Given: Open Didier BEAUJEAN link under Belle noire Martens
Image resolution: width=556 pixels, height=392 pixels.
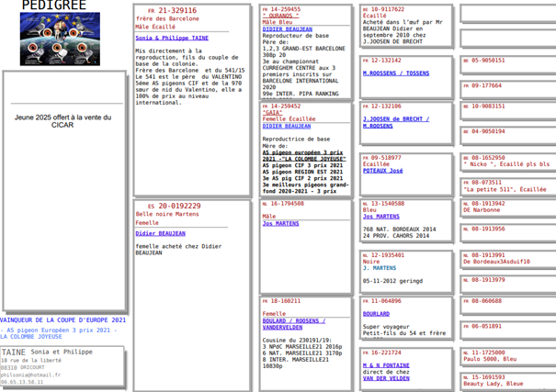Looking at the screenshot, I should [x=160, y=233].
